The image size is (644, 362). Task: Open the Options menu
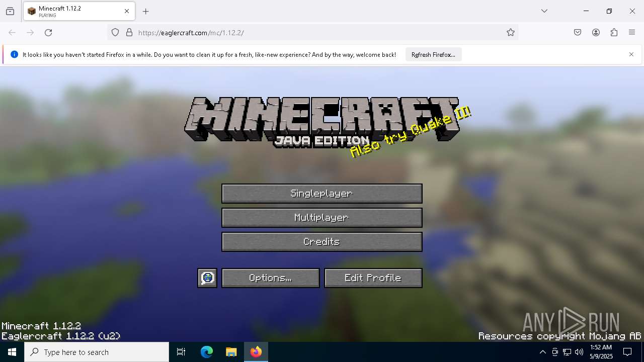point(271,278)
